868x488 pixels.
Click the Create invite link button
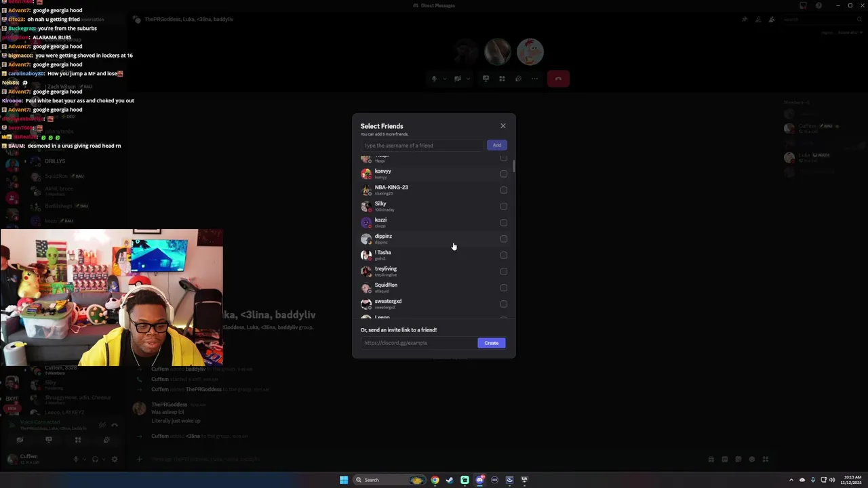491,343
